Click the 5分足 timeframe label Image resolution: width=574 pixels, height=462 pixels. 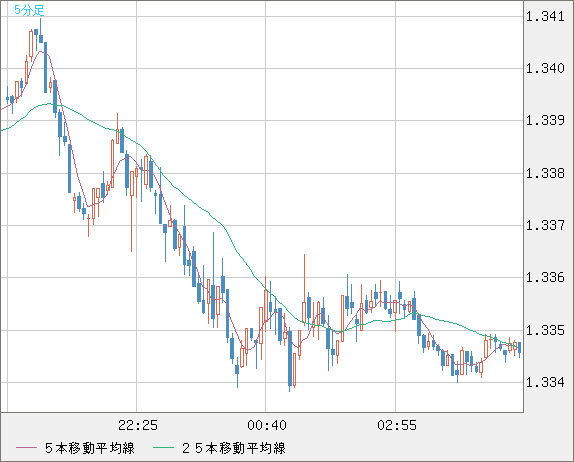pyautogui.click(x=29, y=10)
